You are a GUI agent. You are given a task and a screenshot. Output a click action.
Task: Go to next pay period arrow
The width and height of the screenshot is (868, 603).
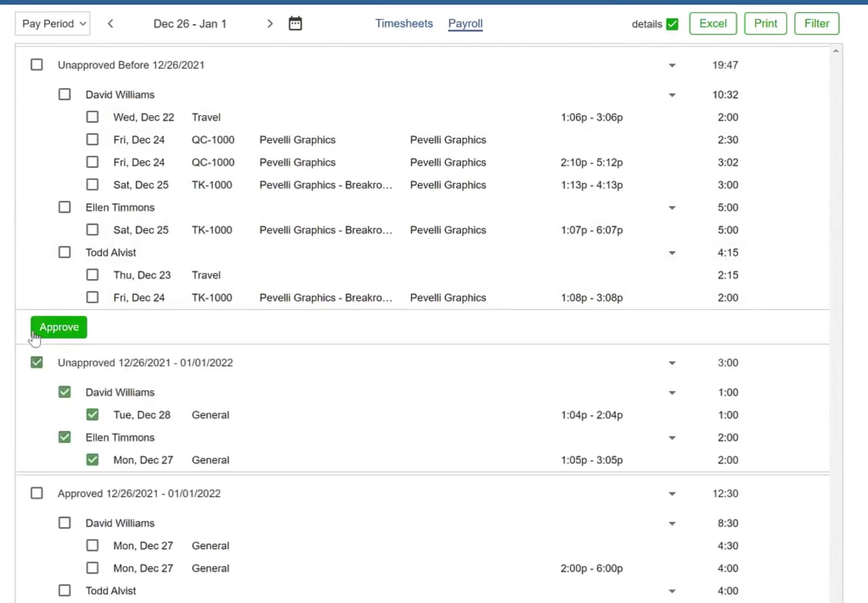tap(270, 23)
